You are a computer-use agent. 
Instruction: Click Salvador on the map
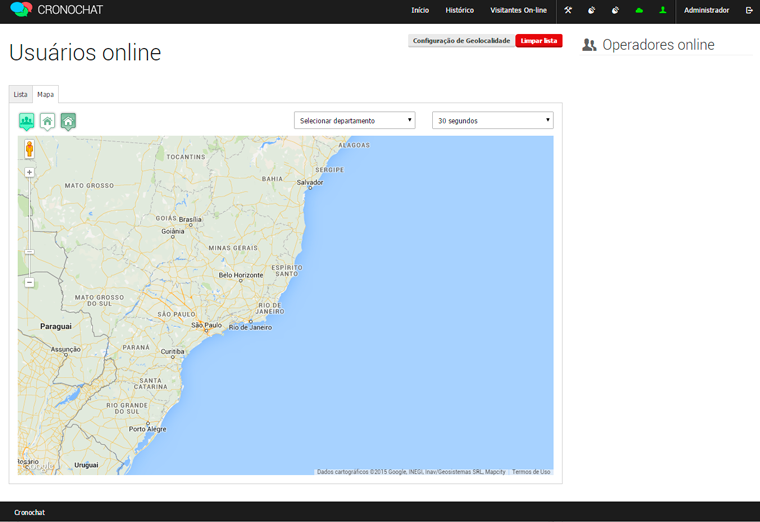tap(310, 182)
